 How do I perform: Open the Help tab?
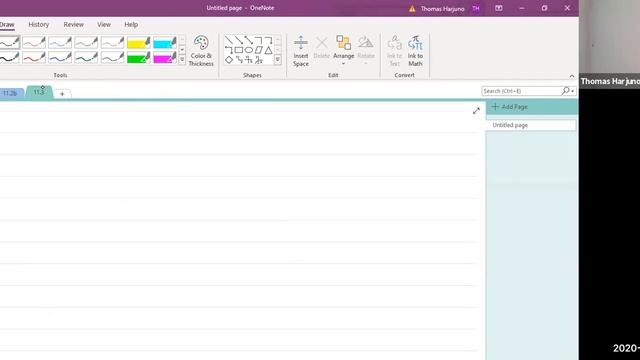click(x=131, y=24)
